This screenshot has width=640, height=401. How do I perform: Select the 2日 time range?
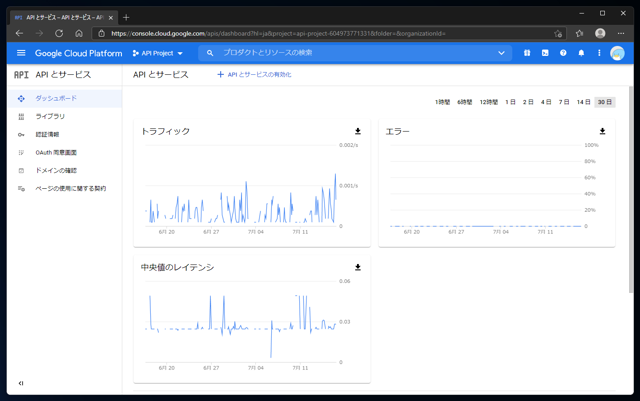(x=528, y=102)
